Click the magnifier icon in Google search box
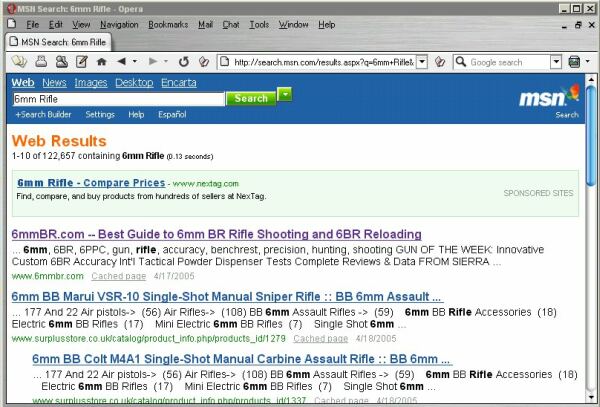The height and width of the screenshot is (407, 600). 461,62
